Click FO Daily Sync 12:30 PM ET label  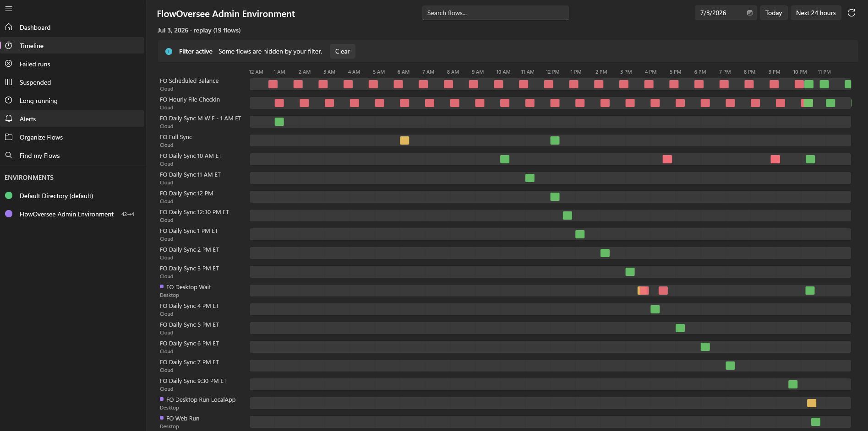click(194, 212)
